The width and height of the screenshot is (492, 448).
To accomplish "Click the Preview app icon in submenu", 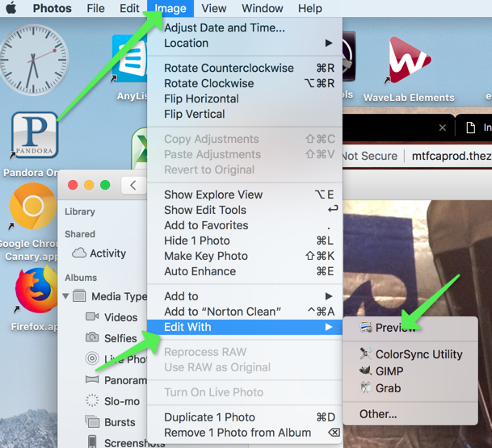I will 367,328.
